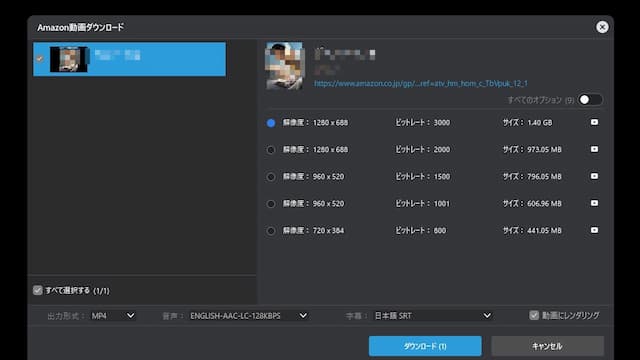Click the video icon on the 441.05 MB row

594,230
